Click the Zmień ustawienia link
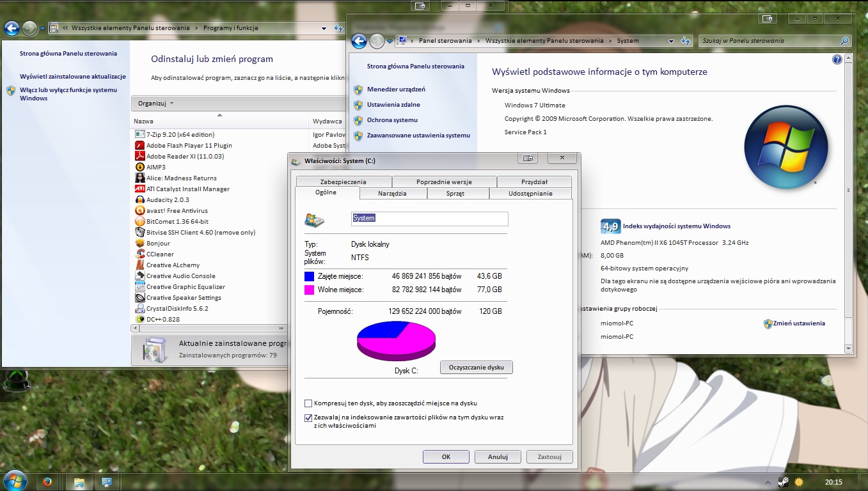The image size is (868, 491). coord(798,323)
